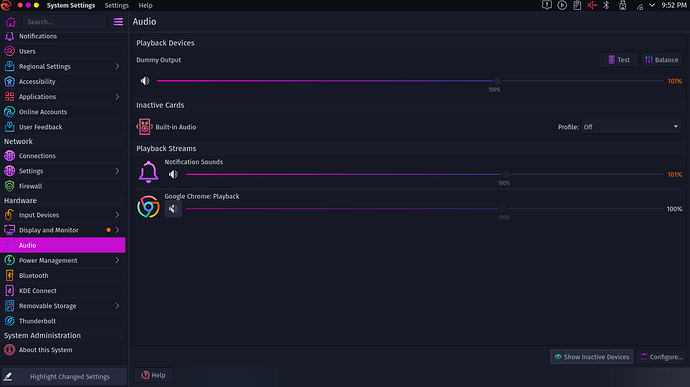The width and height of the screenshot is (690, 387).
Task: Open the Built-in Audio Profile dropdown
Action: [x=631, y=127]
